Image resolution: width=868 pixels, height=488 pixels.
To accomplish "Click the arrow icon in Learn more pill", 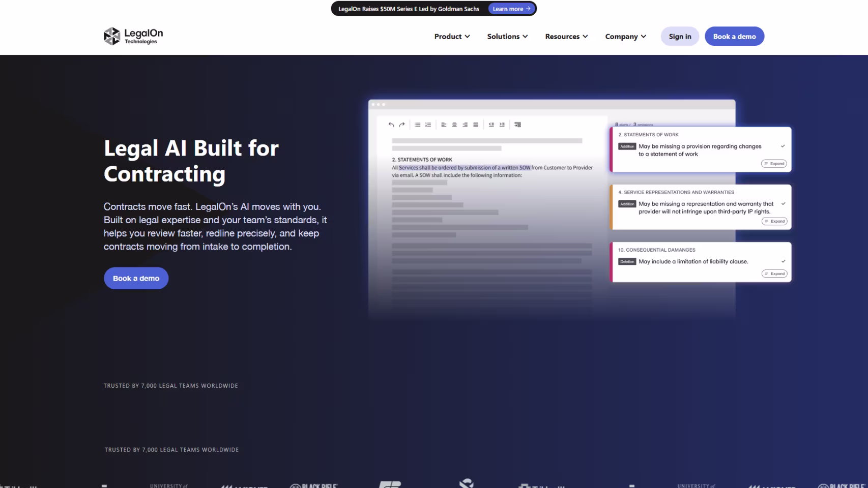I will tap(528, 9).
